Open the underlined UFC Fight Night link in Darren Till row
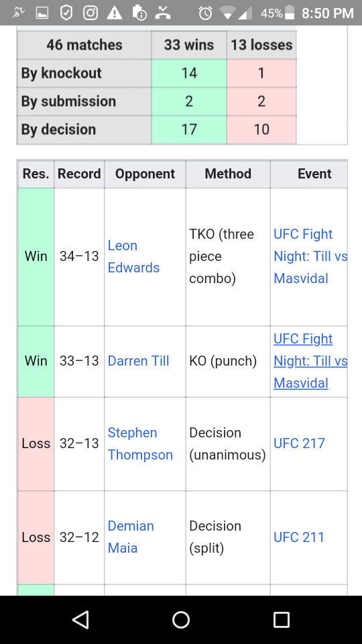This screenshot has height=644, width=362. [x=310, y=361]
